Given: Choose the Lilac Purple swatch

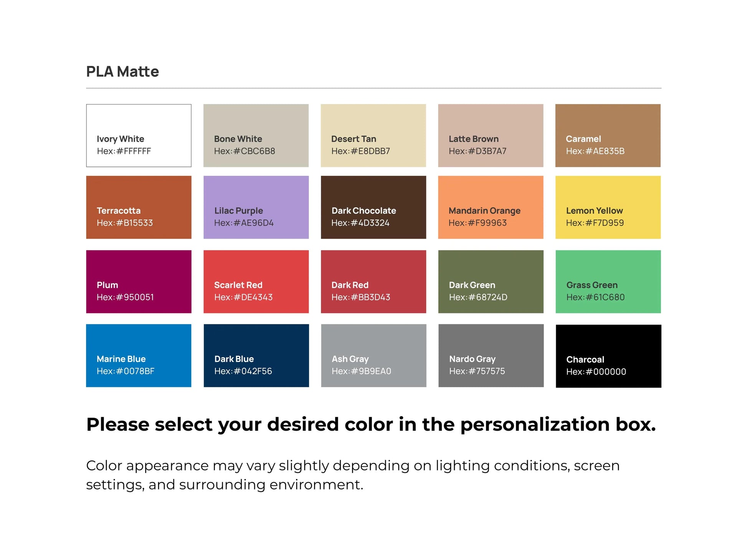Looking at the screenshot, I should 256,207.
